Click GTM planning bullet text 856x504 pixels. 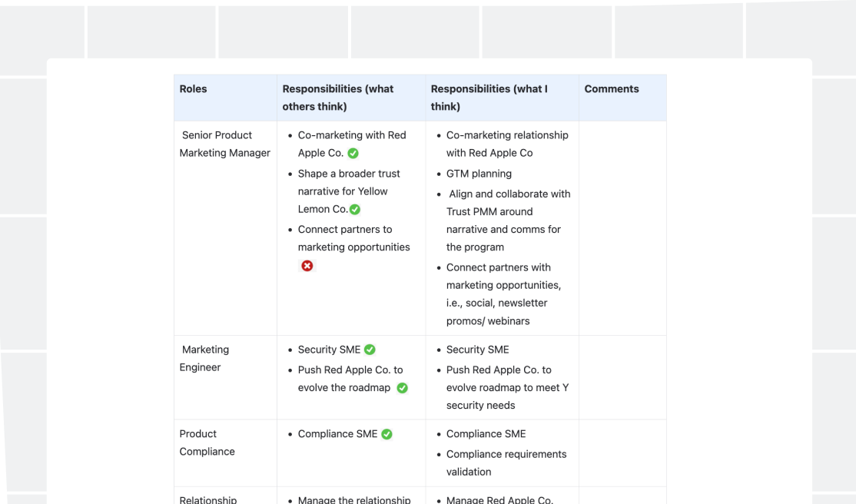pos(479,174)
